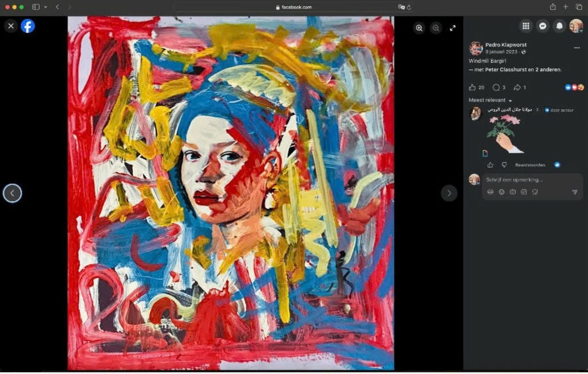The width and height of the screenshot is (588, 374).
Task: Open the post date 9 januari 2023
Action: click(501, 52)
